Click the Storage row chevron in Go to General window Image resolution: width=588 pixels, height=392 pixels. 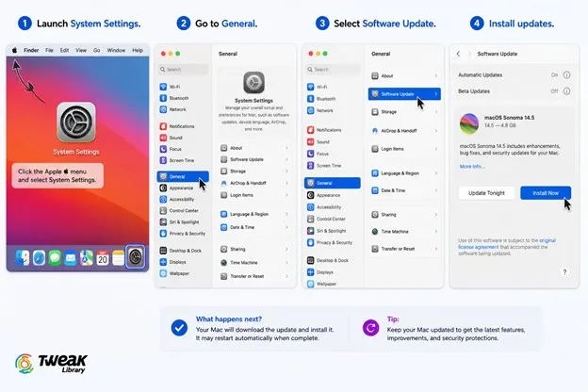pos(286,171)
